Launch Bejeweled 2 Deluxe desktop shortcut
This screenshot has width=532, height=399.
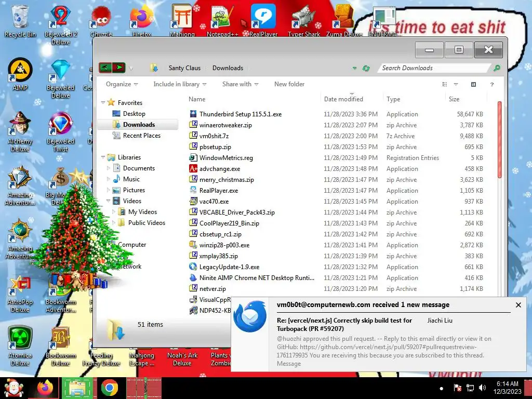coord(60,24)
